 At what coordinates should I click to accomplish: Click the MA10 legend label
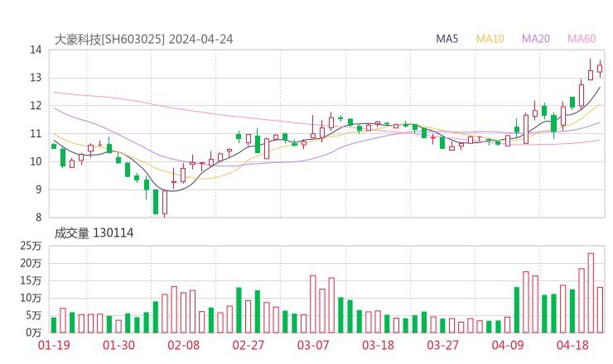[490, 39]
